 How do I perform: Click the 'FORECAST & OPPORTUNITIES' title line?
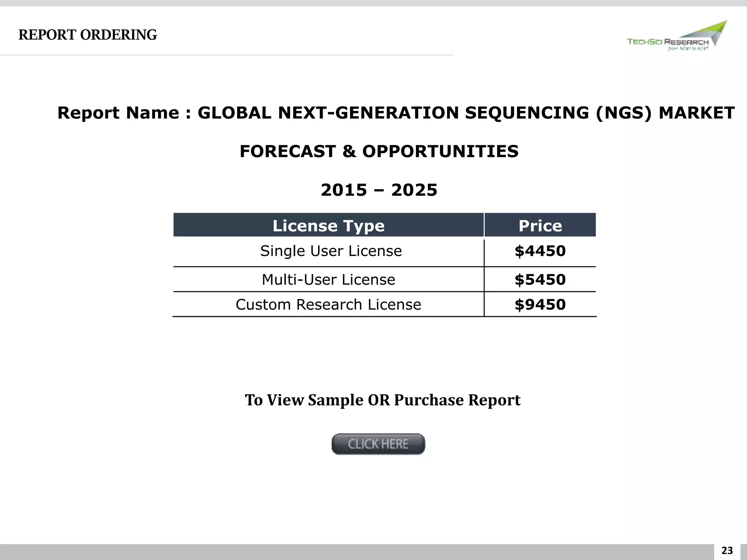pos(379,151)
